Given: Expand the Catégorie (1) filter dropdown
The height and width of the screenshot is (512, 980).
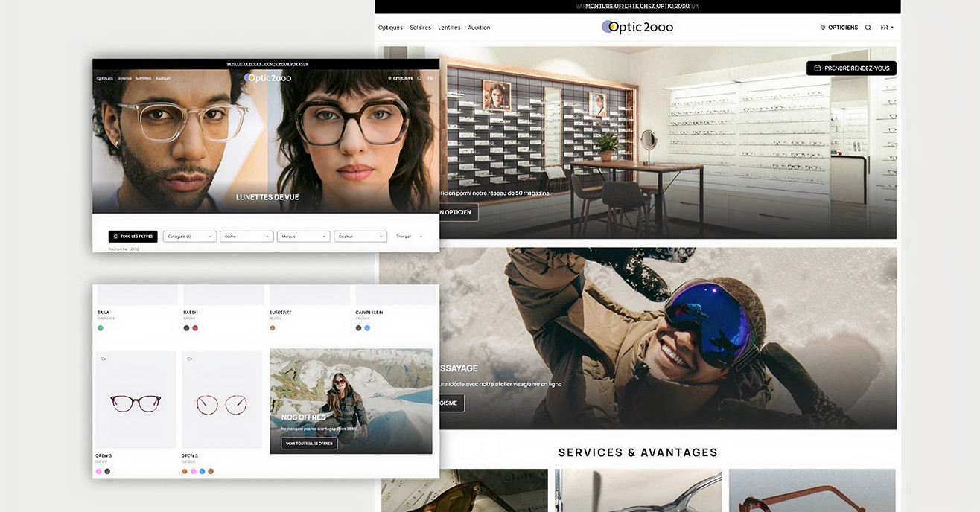Looking at the screenshot, I should coord(190,237).
